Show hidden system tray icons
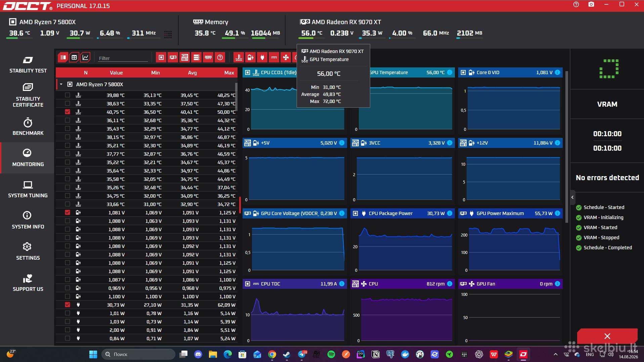The image size is (644, 362). [x=555, y=354]
